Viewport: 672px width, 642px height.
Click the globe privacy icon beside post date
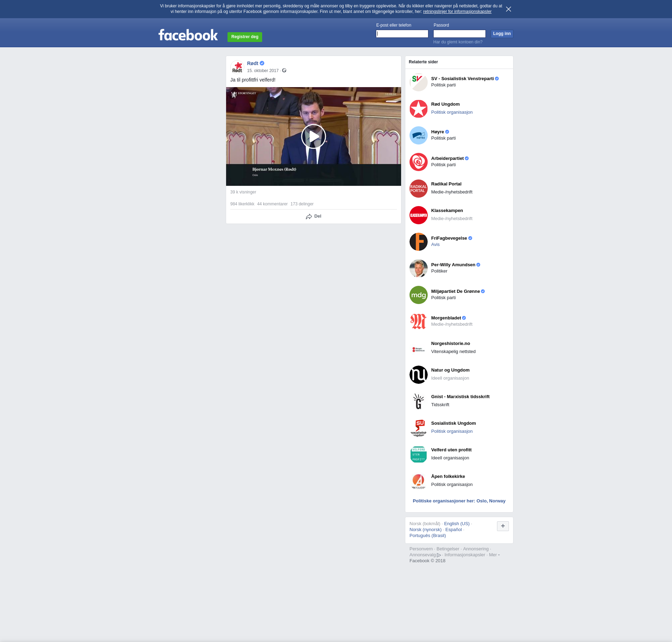tap(284, 71)
